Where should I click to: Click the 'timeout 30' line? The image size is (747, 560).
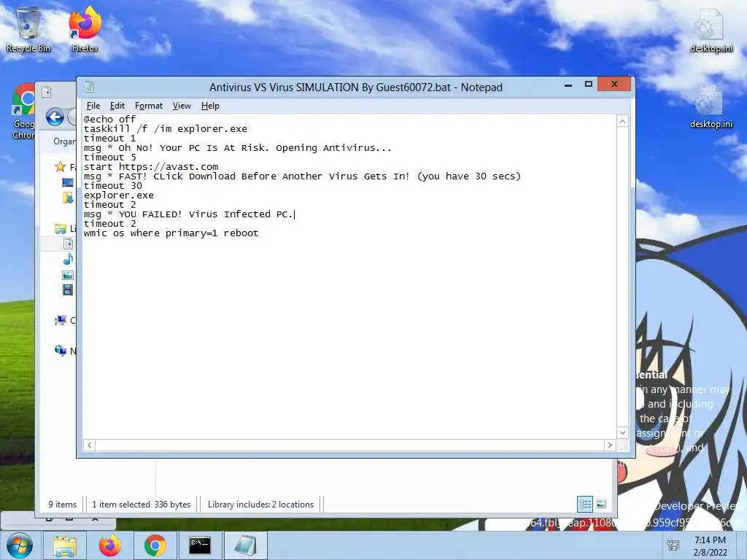pos(113,186)
